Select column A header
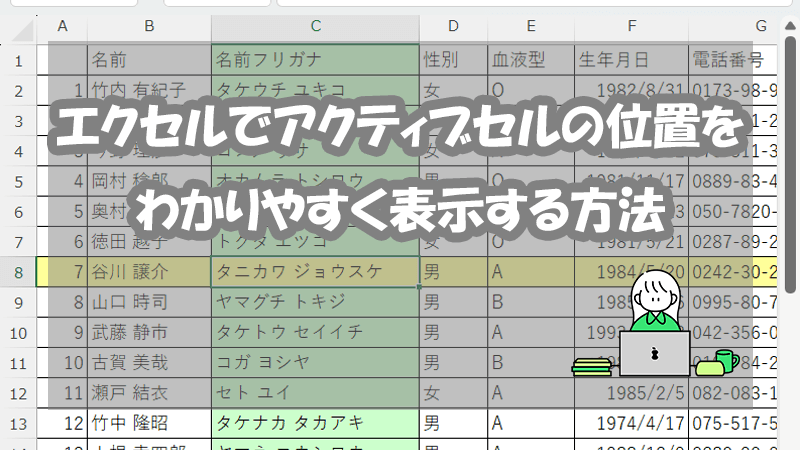The image size is (800, 450). point(62,26)
